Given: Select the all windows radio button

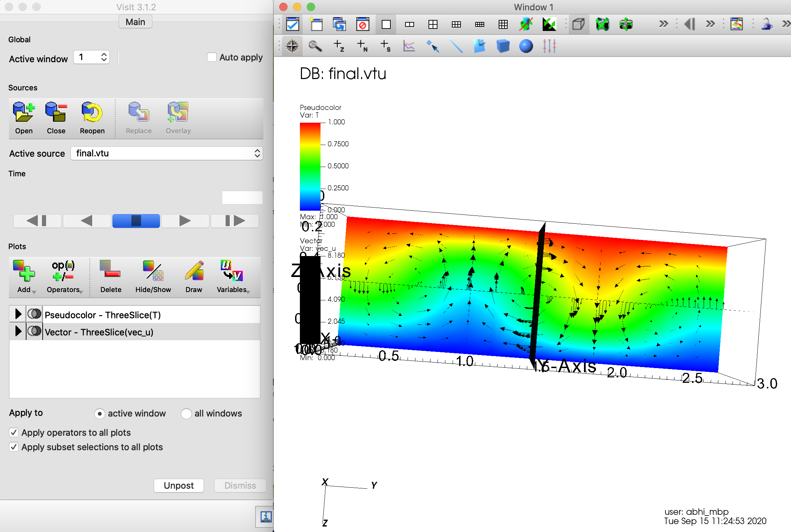Looking at the screenshot, I should [186, 413].
